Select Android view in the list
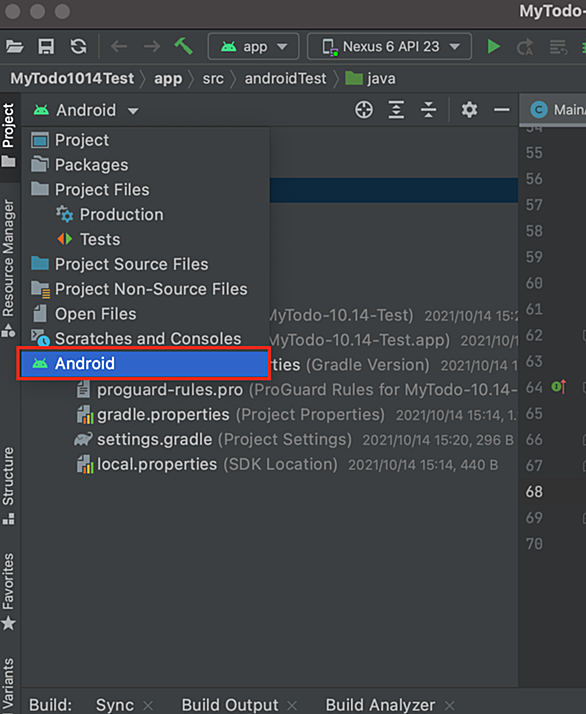Viewport: 586px width, 714px height. click(x=144, y=363)
